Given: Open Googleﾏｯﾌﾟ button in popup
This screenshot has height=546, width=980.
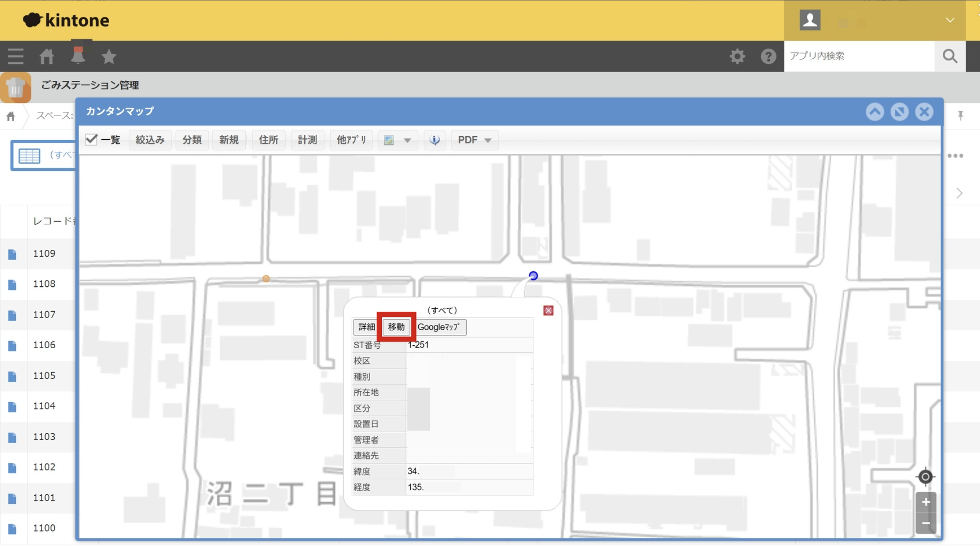Looking at the screenshot, I should click(x=439, y=327).
